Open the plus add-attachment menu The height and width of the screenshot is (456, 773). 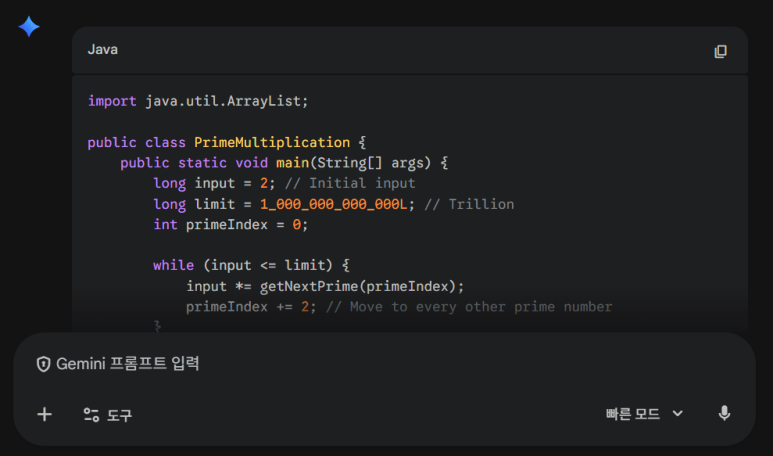tap(44, 414)
